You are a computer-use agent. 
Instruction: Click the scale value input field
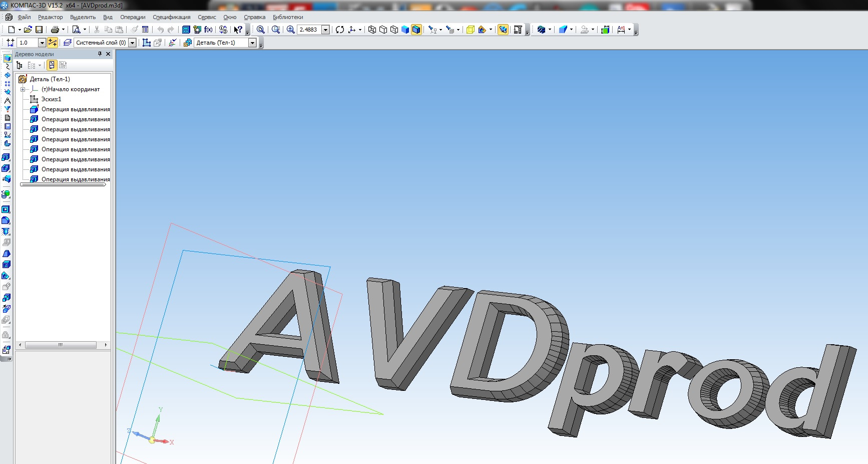tap(309, 30)
